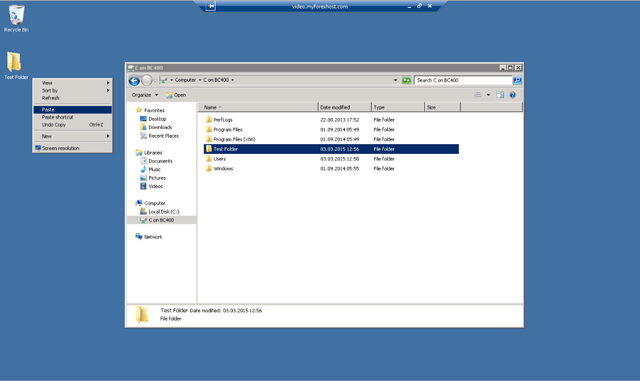
Task: Click the 22.08.2013 17:52 date cell
Action: tap(340, 120)
